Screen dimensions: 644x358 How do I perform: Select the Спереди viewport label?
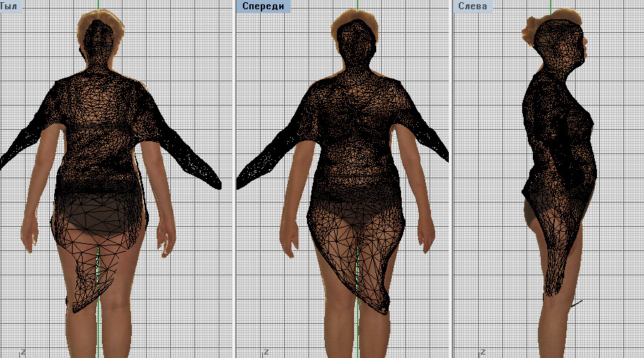tap(263, 6)
